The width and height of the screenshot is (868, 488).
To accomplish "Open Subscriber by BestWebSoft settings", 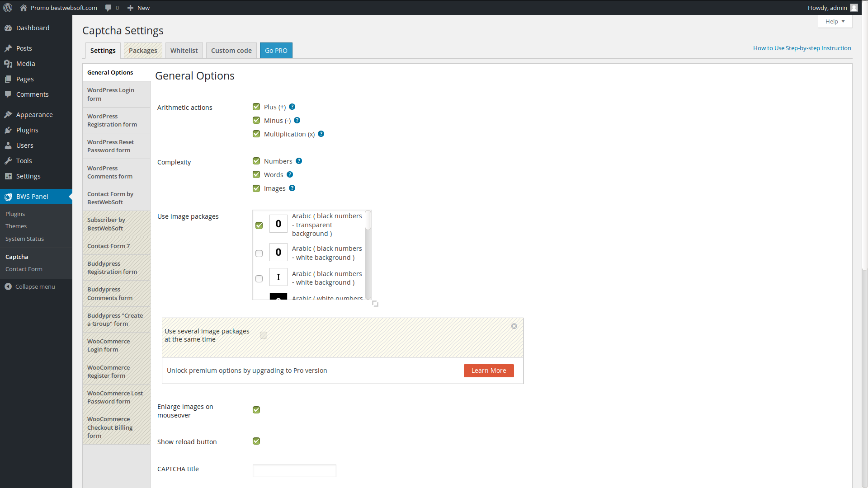I will click(116, 224).
